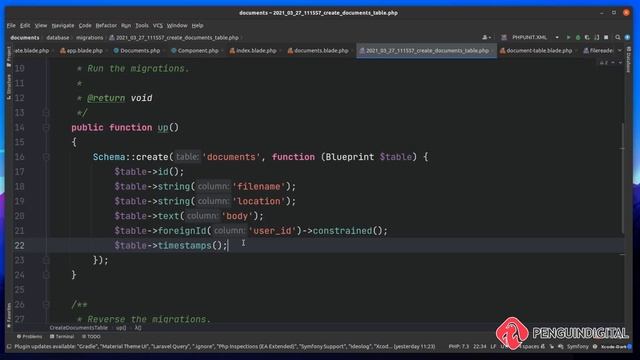Click the run configuration icon before PHPUNIT.XML
This screenshot has height=360, width=640.
click(x=504, y=38)
